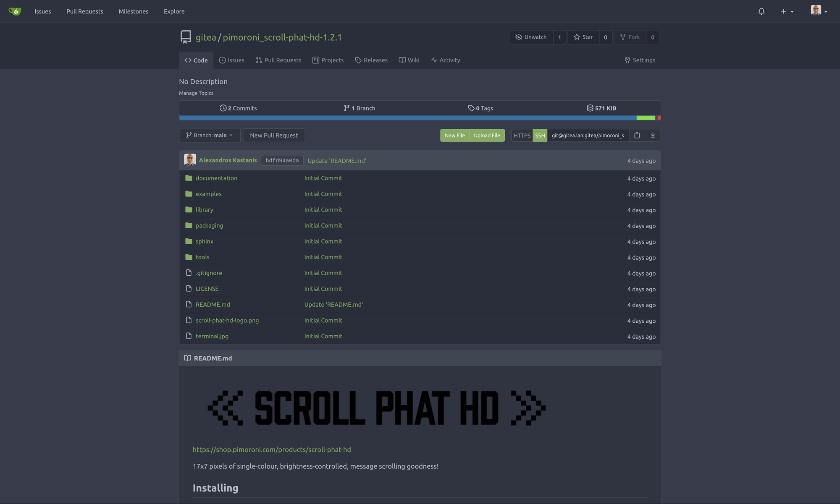Click the download repository icon
The width and height of the screenshot is (840, 504).
(x=653, y=135)
